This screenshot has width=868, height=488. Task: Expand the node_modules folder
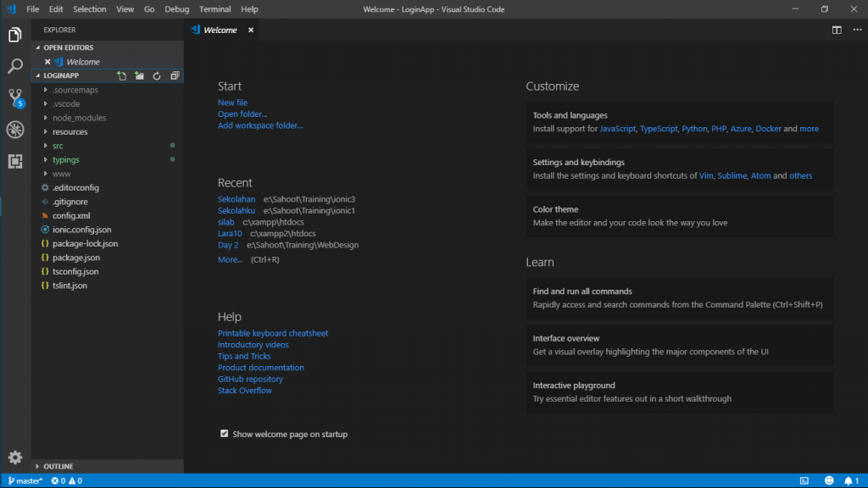pos(79,118)
